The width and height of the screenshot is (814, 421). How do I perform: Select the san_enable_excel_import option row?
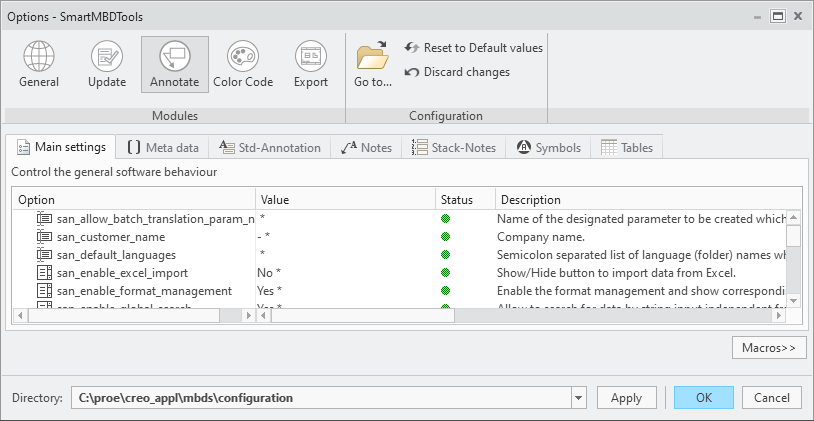click(x=122, y=272)
